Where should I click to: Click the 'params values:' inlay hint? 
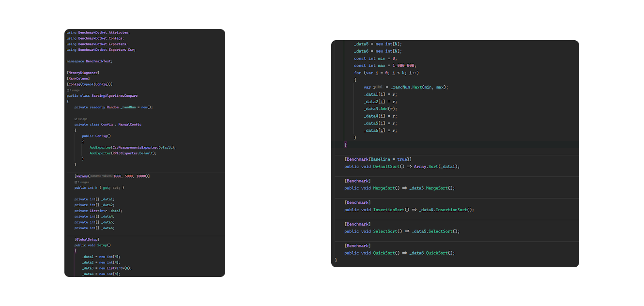[x=101, y=176]
